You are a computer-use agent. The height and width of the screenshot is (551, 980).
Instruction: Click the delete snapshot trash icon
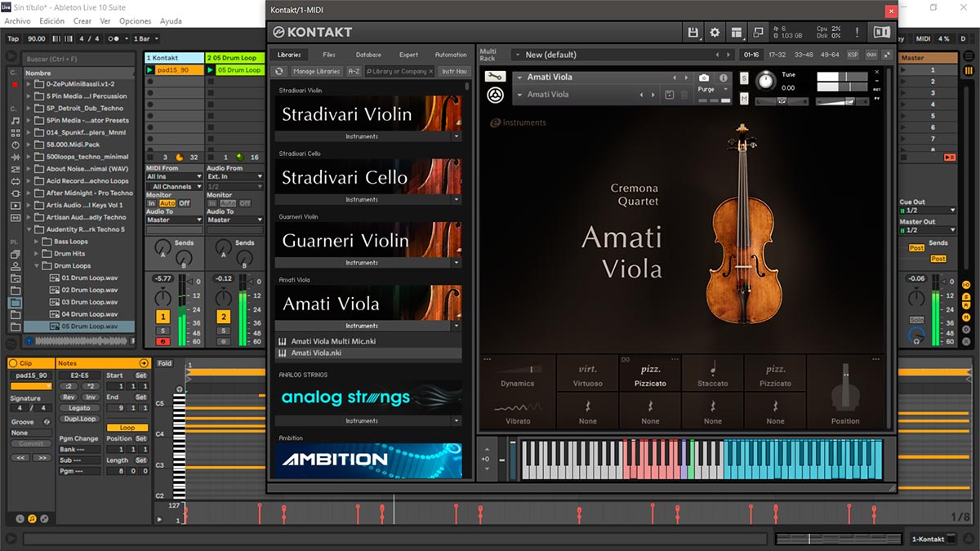(x=684, y=95)
